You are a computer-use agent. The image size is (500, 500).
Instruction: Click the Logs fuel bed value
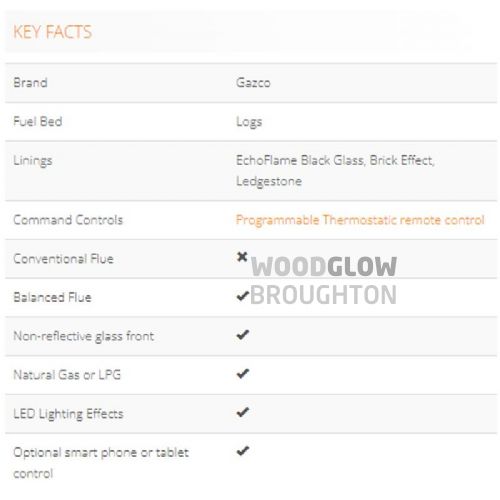pos(249,122)
